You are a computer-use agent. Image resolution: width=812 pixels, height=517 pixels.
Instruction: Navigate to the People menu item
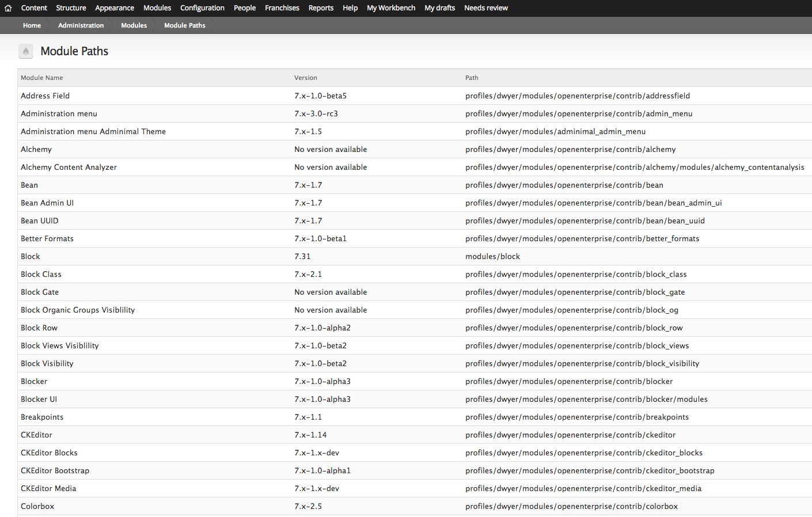coord(245,8)
